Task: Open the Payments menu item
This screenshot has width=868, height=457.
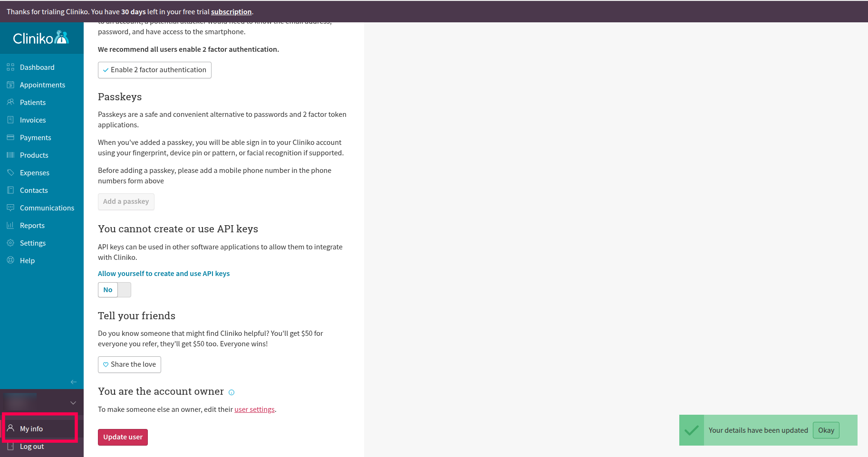Action: pyautogui.click(x=42, y=138)
